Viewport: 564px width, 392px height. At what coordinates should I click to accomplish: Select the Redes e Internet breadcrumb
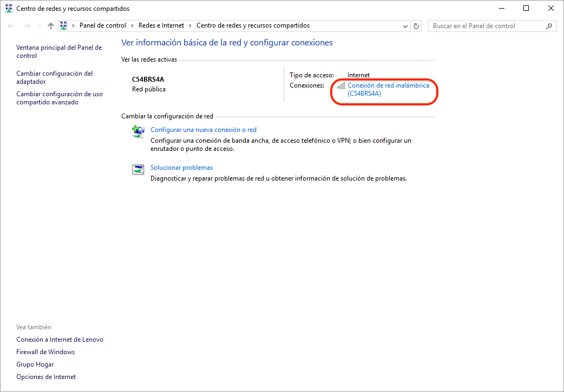point(161,25)
